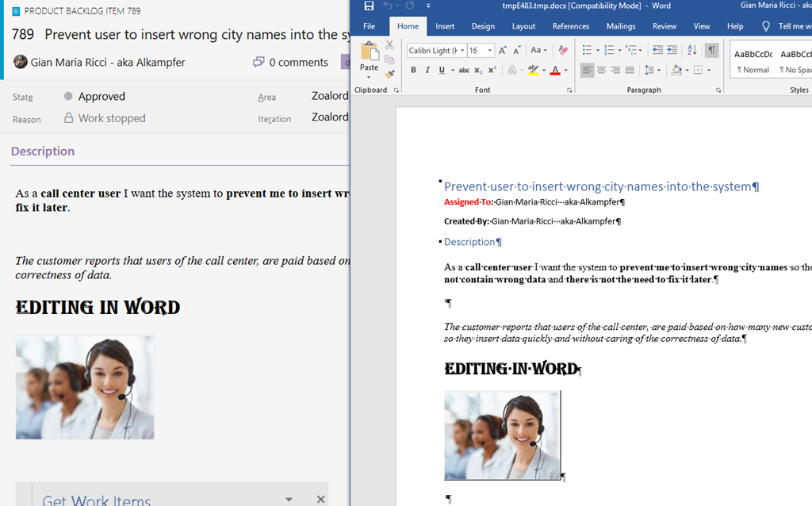Toggle Bold formatting in the ribbon
The height and width of the screenshot is (506, 812).
(413, 70)
